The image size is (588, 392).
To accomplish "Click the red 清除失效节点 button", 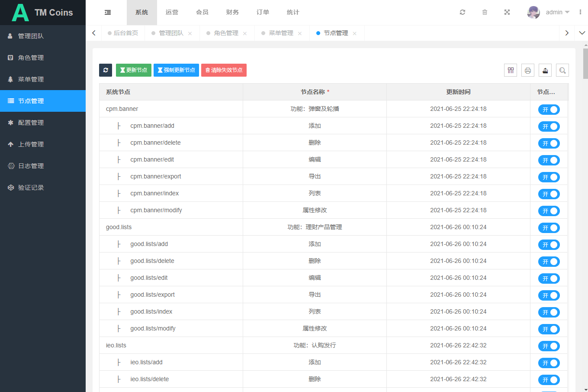I will [x=224, y=70].
